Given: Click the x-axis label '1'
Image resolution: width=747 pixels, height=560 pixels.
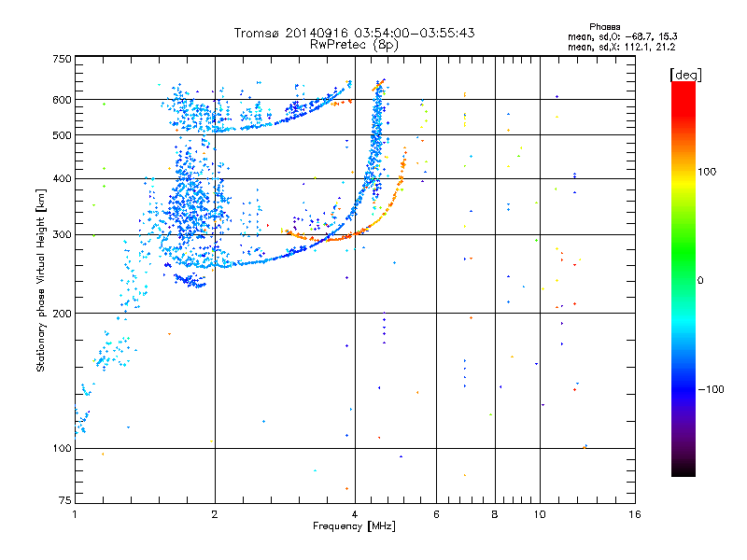Looking at the screenshot, I should click(x=75, y=514).
